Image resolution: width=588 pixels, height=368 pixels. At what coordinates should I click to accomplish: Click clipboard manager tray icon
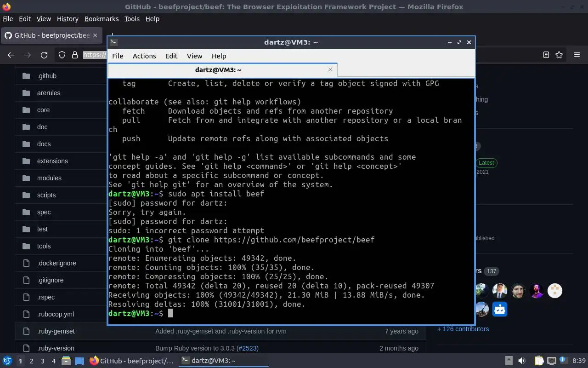click(x=539, y=361)
